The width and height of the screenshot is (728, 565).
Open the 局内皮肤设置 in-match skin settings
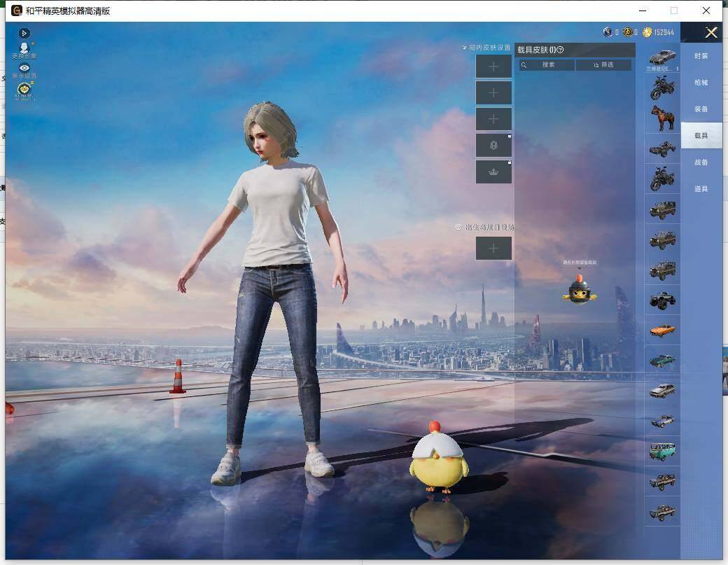486,48
